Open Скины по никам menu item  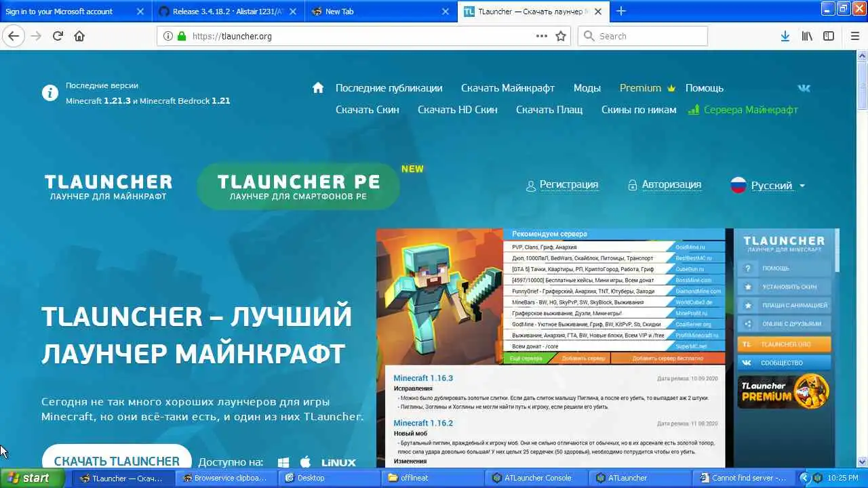[x=639, y=109]
